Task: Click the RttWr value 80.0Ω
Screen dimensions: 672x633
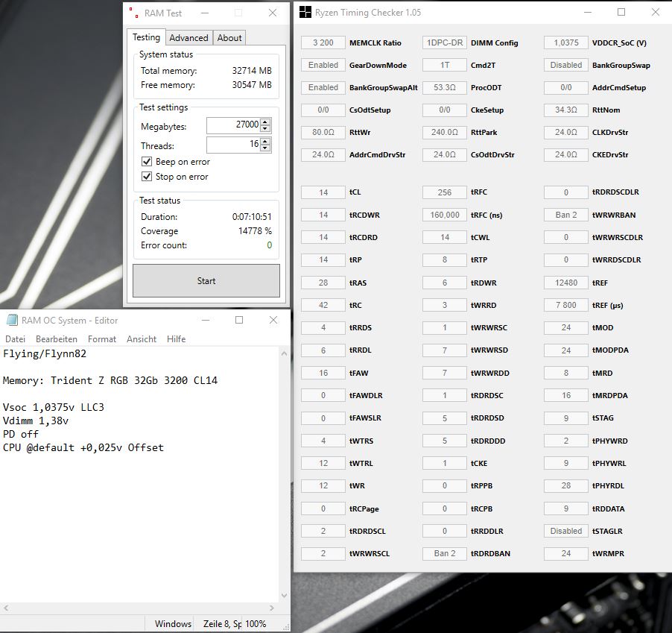Action: [x=323, y=132]
